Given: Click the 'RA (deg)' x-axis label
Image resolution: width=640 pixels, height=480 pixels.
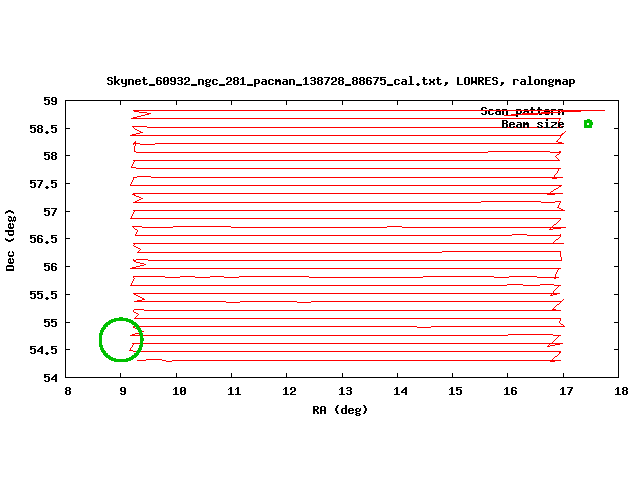Looking at the screenshot, I should pos(340,410).
